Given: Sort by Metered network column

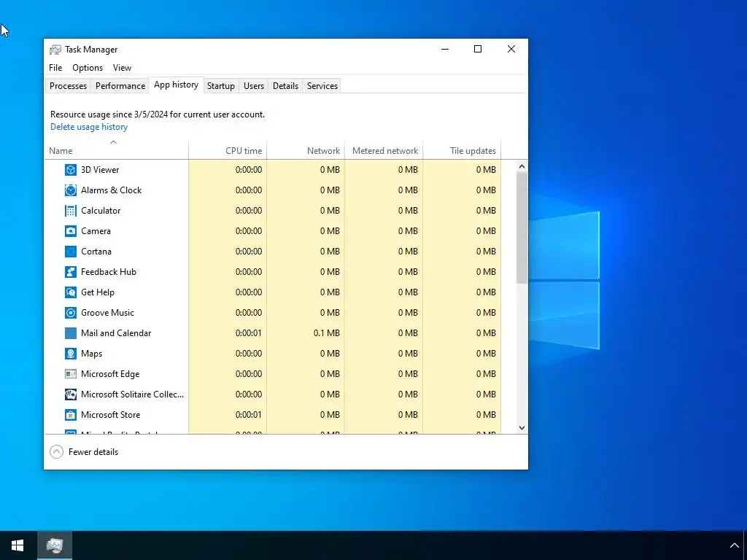Looking at the screenshot, I should point(384,150).
